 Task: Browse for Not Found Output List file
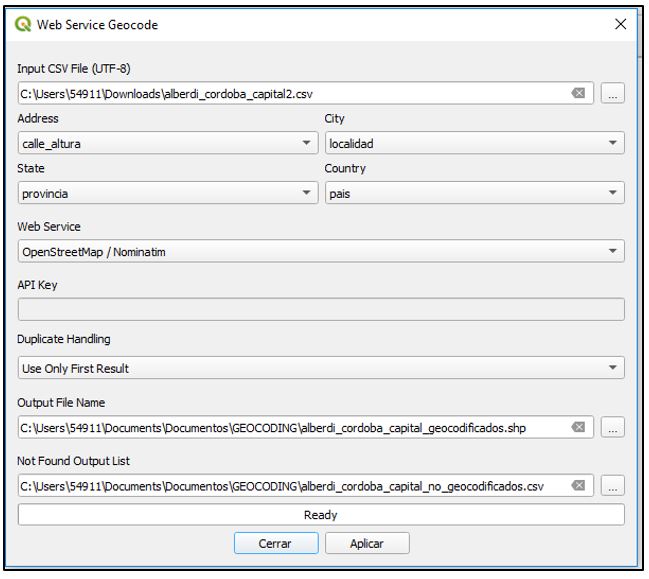point(613,485)
